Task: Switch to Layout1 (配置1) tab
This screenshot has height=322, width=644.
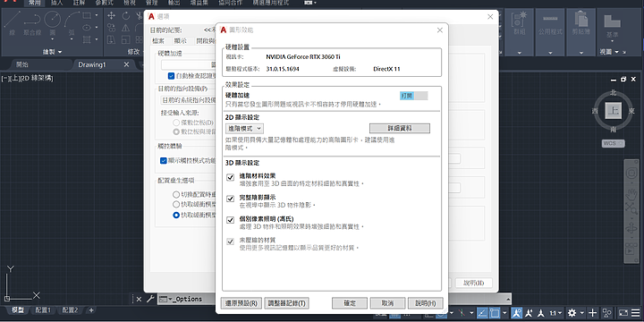Action: 43,310
